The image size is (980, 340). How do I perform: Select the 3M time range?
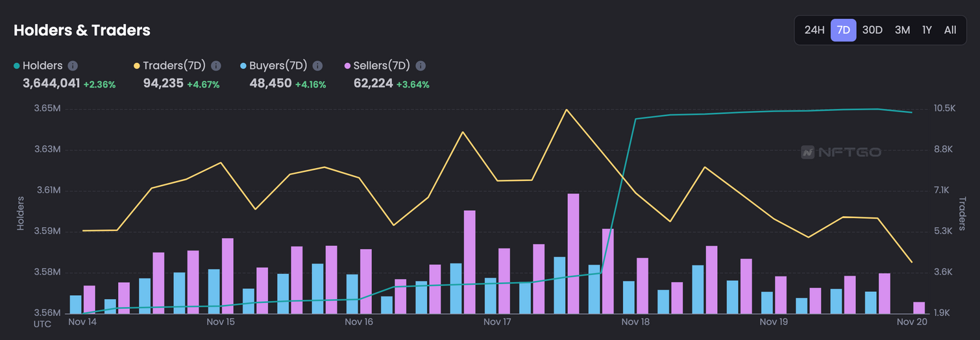pyautogui.click(x=902, y=30)
